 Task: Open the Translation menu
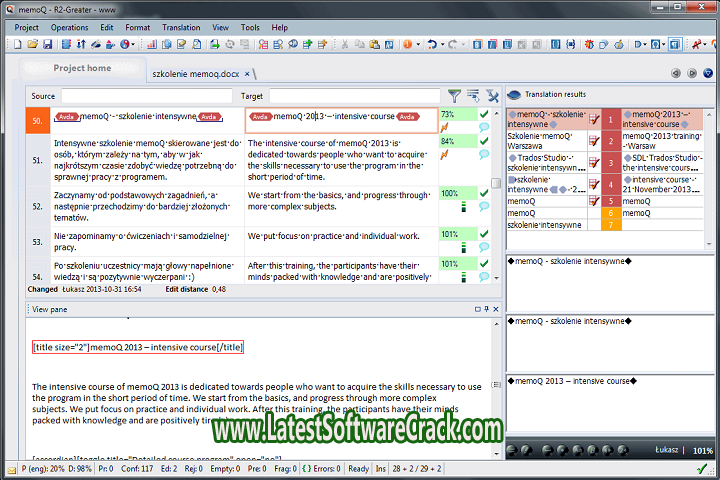coord(181,27)
